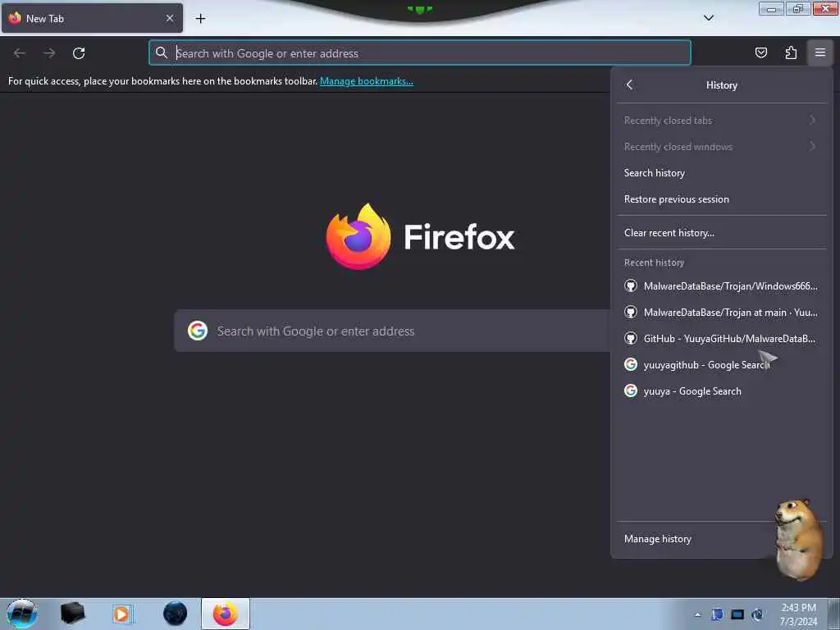This screenshot has height=630, width=840.
Task: Open MalwareDataBase/Trojan/Windows666 history entry
Action: [x=722, y=286]
